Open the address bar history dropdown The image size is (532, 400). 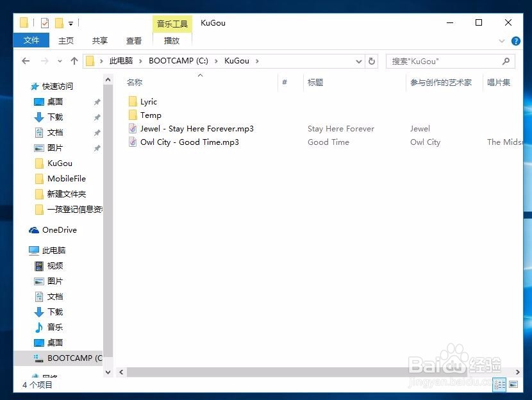[359, 62]
